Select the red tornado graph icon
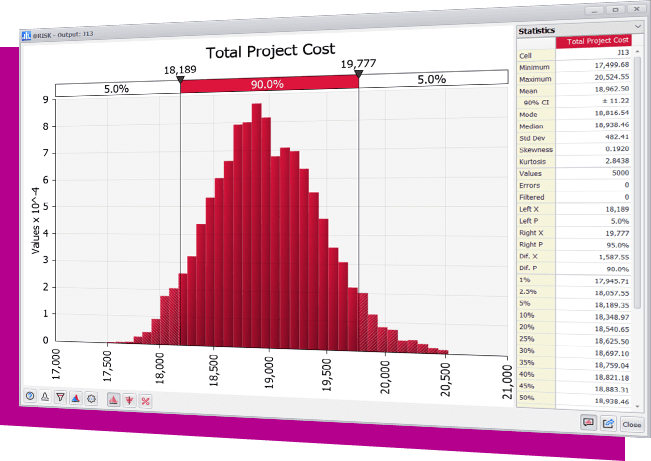The height and width of the screenshot is (461, 651). pos(129,400)
